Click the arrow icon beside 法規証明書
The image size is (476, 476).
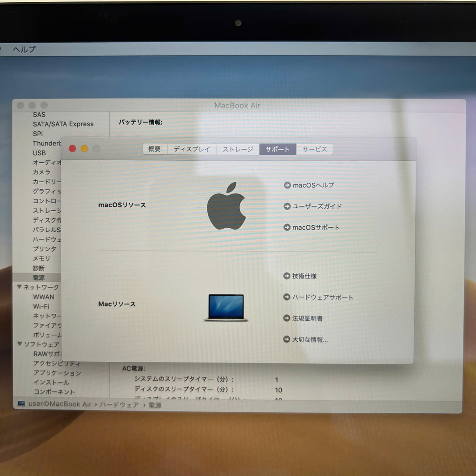click(286, 318)
